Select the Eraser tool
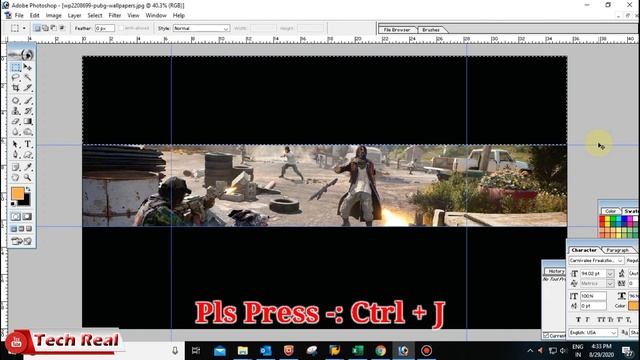The height and width of the screenshot is (360, 640). coord(16,122)
